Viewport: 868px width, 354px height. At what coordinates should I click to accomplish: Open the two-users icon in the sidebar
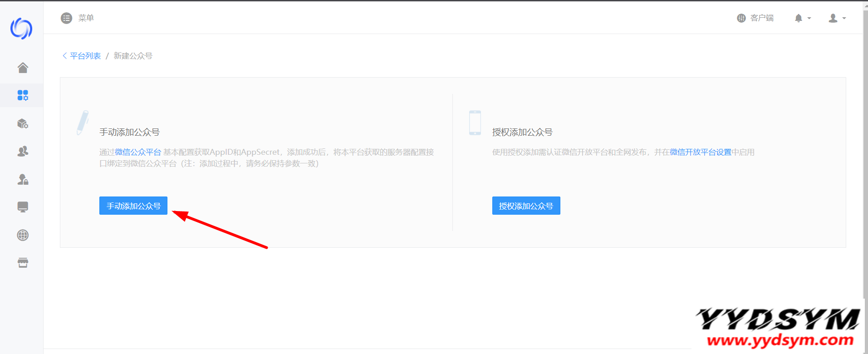[x=23, y=151]
